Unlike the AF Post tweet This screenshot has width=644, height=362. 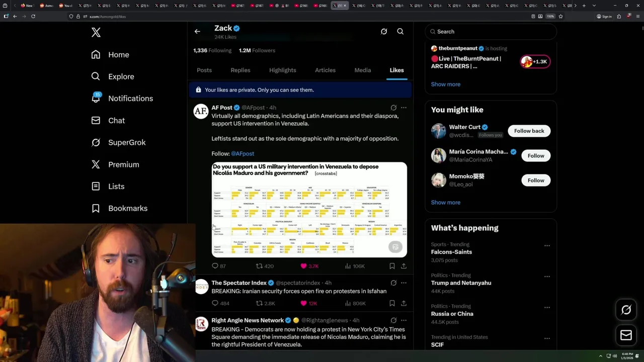(309, 266)
